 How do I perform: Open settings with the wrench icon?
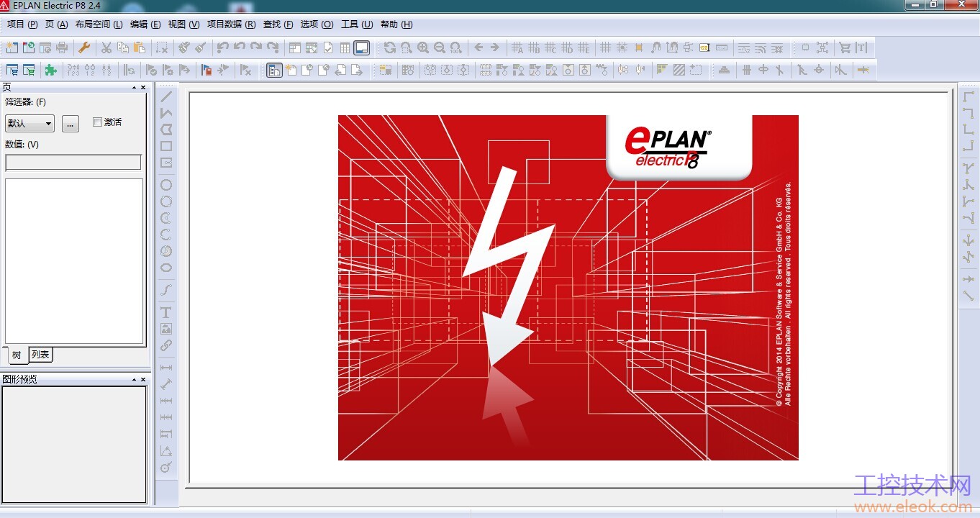(x=83, y=47)
